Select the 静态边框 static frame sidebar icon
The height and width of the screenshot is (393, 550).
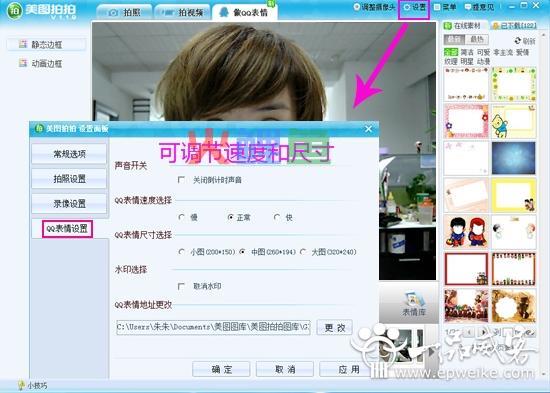tap(23, 44)
